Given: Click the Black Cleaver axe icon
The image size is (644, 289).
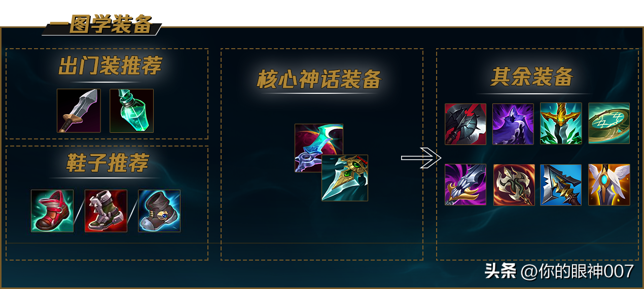Looking at the screenshot, I should click(466, 124).
